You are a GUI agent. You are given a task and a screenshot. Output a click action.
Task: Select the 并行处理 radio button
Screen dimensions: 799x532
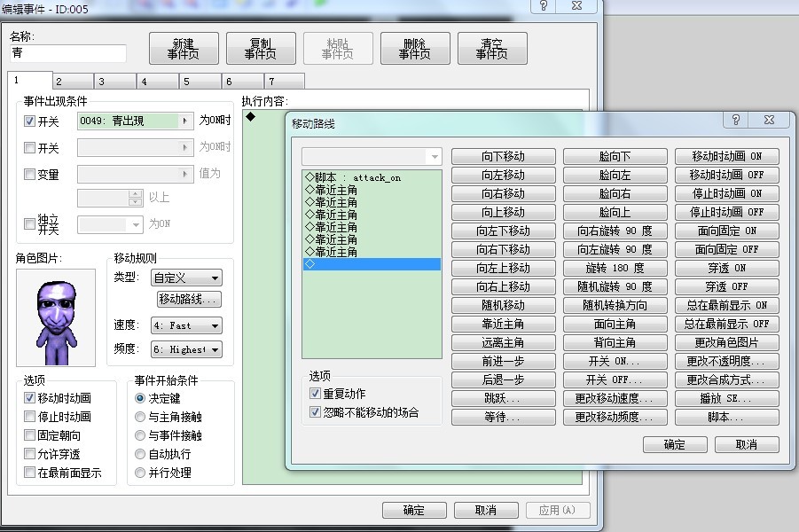pyautogui.click(x=139, y=473)
